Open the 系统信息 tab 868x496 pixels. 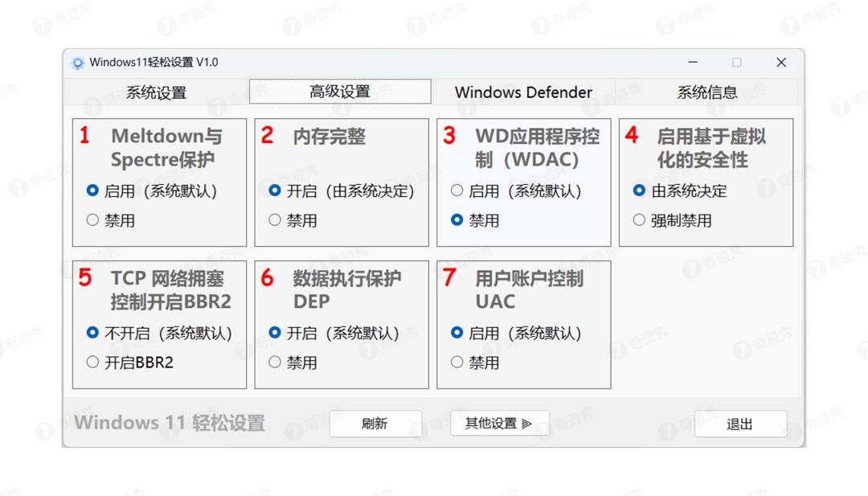706,92
